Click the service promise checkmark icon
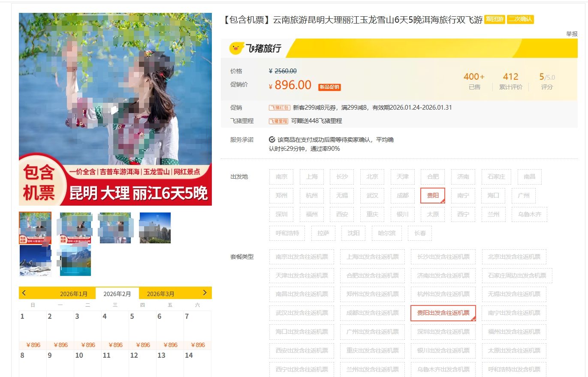The width and height of the screenshot is (588, 377). pyautogui.click(x=272, y=140)
